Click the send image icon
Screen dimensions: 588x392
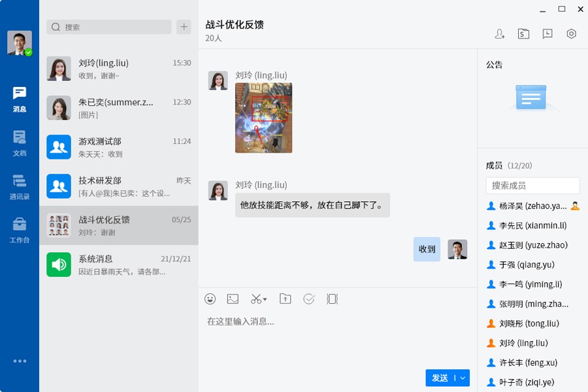pos(233,299)
